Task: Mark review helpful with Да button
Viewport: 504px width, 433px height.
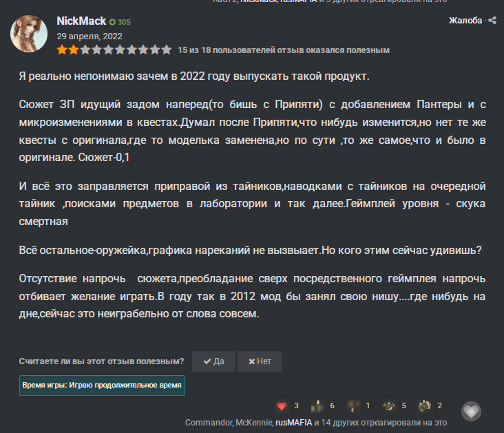Action: tap(213, 361)
